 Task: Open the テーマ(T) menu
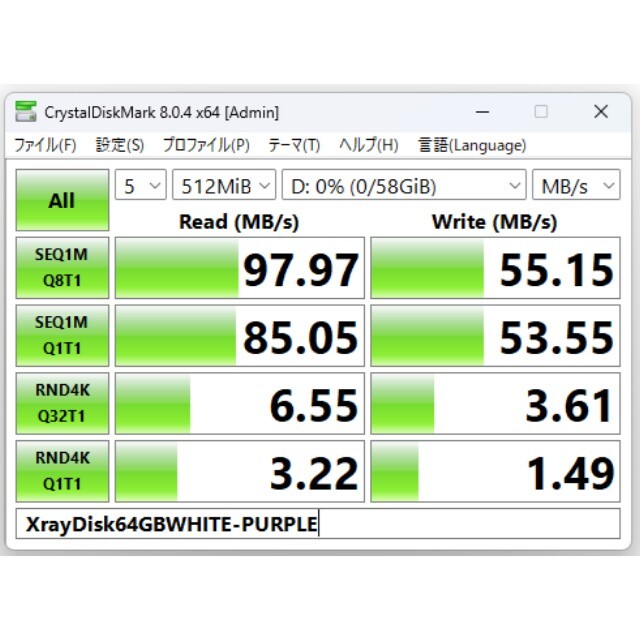(294, 145)
